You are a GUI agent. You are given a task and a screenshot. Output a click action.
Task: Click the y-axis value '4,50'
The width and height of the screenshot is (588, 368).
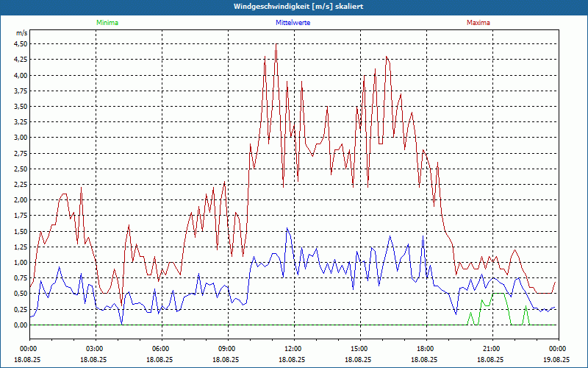(21, 44)
